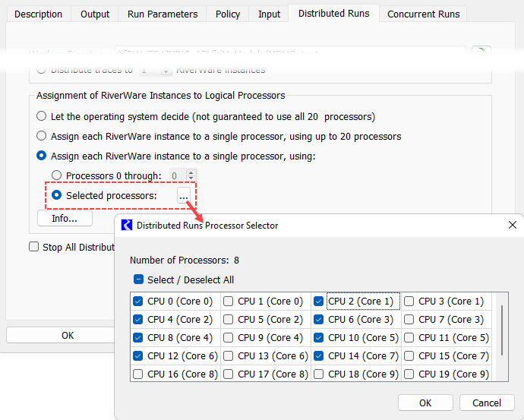Screen dimensions: 524x420
Task: Click the RiverWare logo icon in dialog title
Action: (x=128, y=226)
